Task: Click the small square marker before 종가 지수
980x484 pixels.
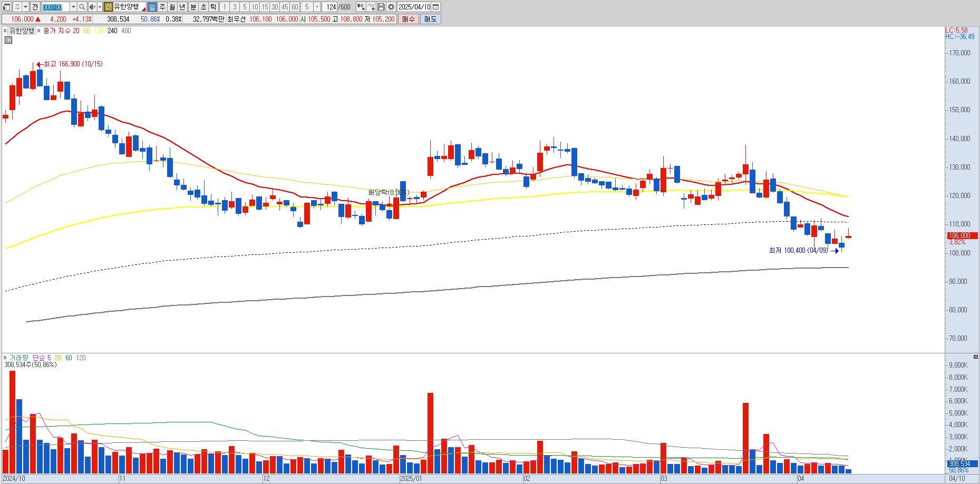Action: pyautogui.click(x=40, y=31)
